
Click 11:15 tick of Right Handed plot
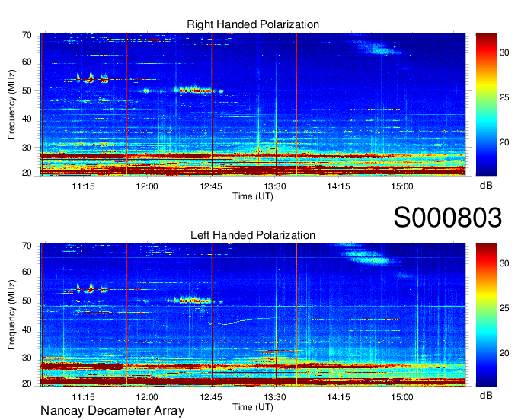(x=83, y=186)
